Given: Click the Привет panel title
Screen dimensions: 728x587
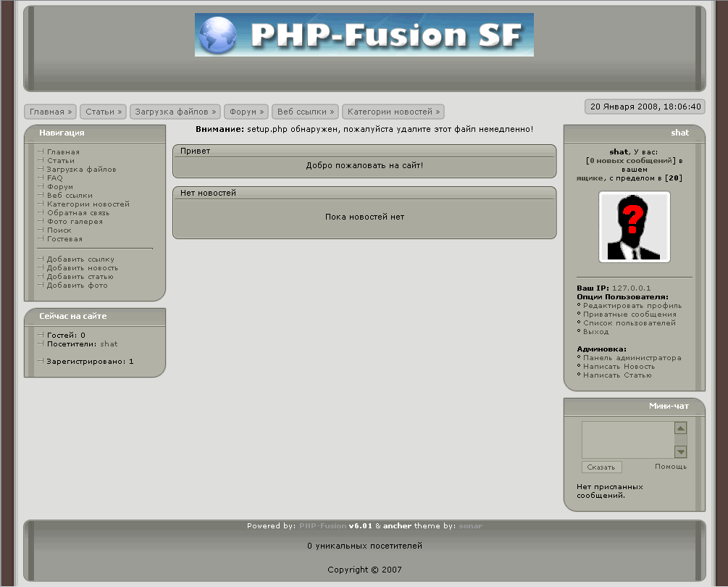Looking at the screenshot, I should [195, 151].
